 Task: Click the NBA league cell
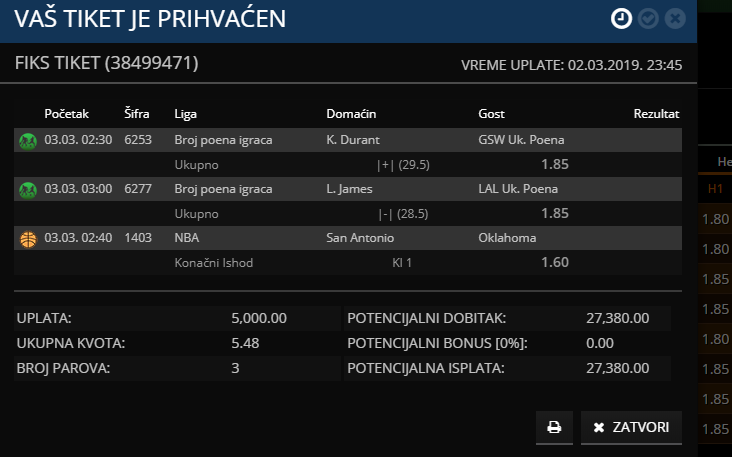(x=187, y=238)
